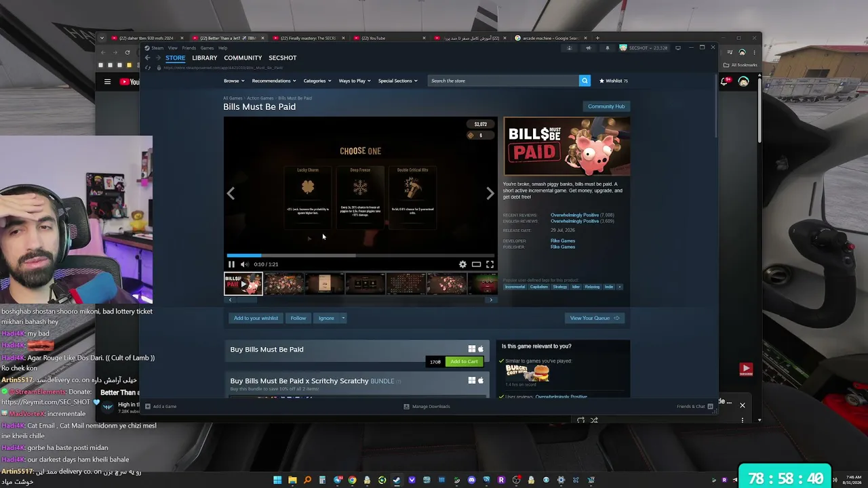Open the Wishlist star link

pyautogui.click(x=614, y=81)
